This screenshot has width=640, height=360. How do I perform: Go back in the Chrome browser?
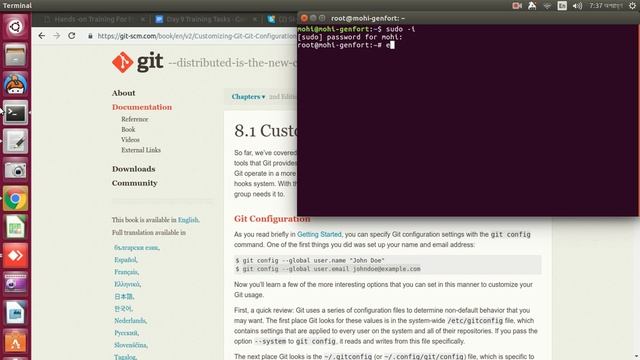pos(42,36)
